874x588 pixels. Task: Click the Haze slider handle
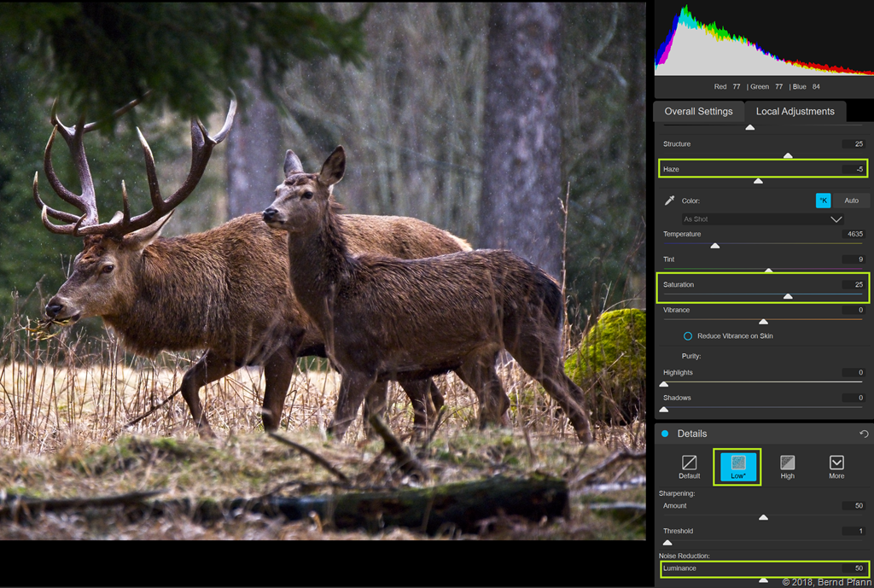[758, 181]
